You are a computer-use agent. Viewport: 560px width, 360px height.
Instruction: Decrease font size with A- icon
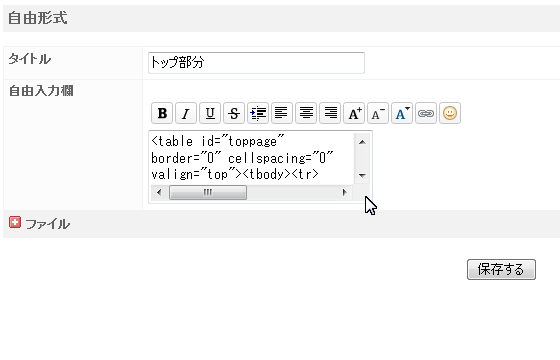click(x=378, y=113)
